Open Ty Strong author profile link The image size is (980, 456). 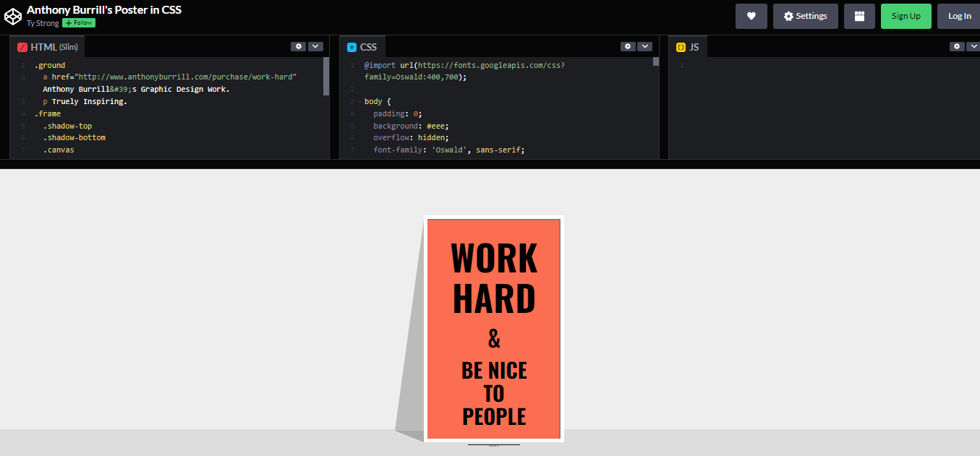[43, 23]
